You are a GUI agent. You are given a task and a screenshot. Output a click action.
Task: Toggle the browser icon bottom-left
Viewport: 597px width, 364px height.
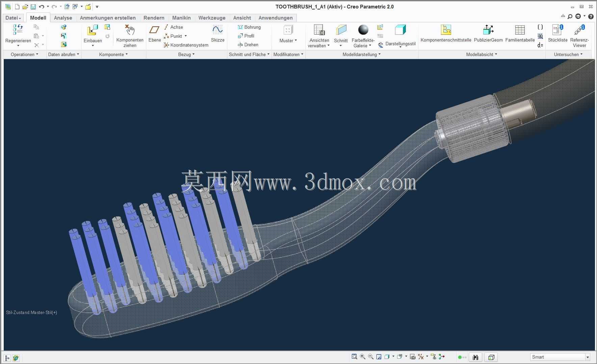[x=16, y=358]
